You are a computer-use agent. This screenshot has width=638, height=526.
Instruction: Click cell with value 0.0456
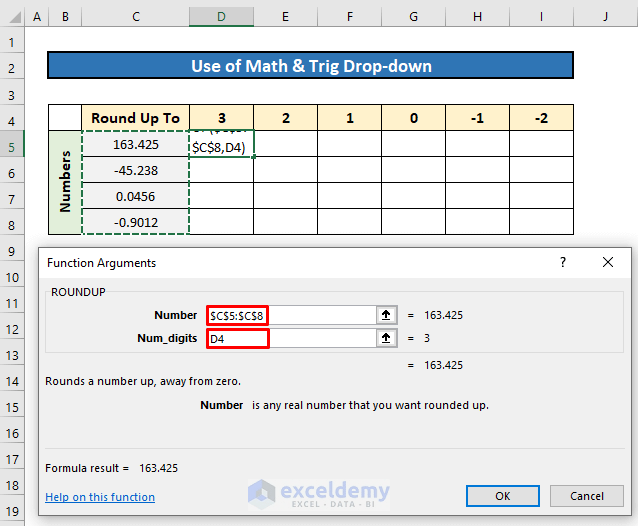(x=135, y=196)
